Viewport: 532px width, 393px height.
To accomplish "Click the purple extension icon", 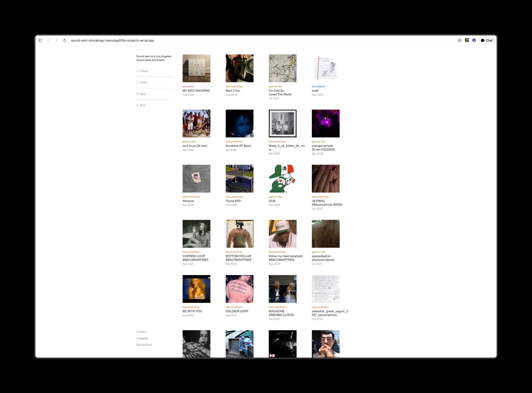I will coord(474,40).
